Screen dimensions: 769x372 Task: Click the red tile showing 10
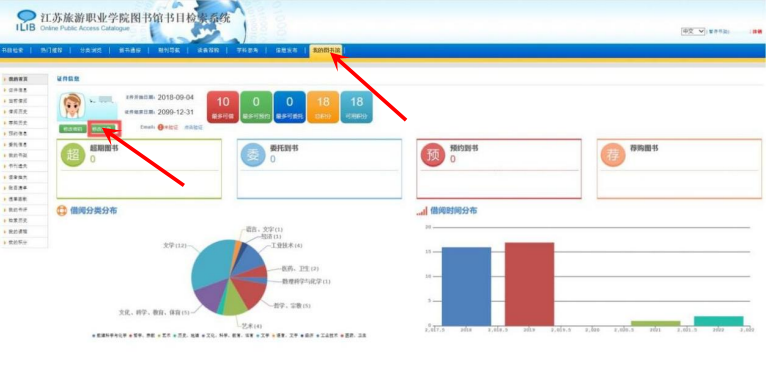[x=223, y=107]
